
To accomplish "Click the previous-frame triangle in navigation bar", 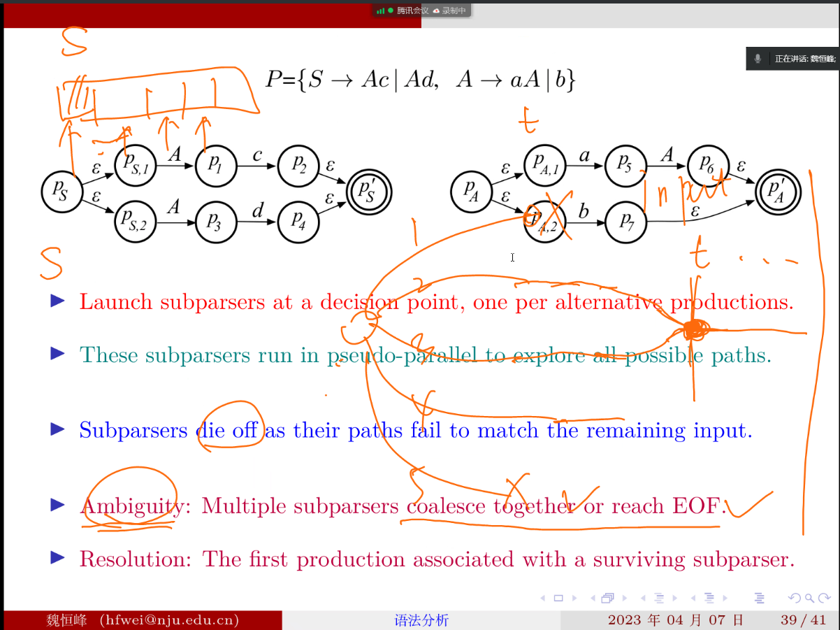I will pos(544,598).
